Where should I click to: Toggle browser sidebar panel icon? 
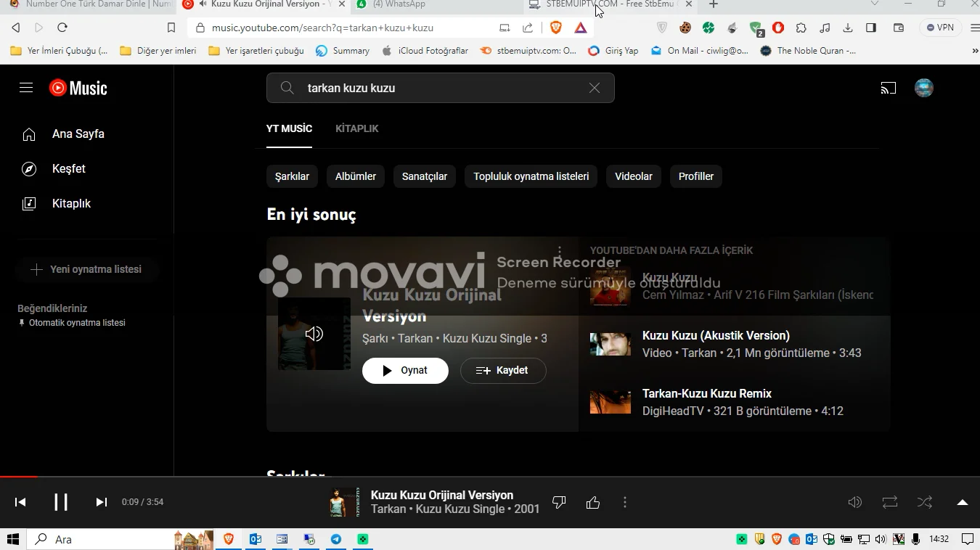click(871, 28)
